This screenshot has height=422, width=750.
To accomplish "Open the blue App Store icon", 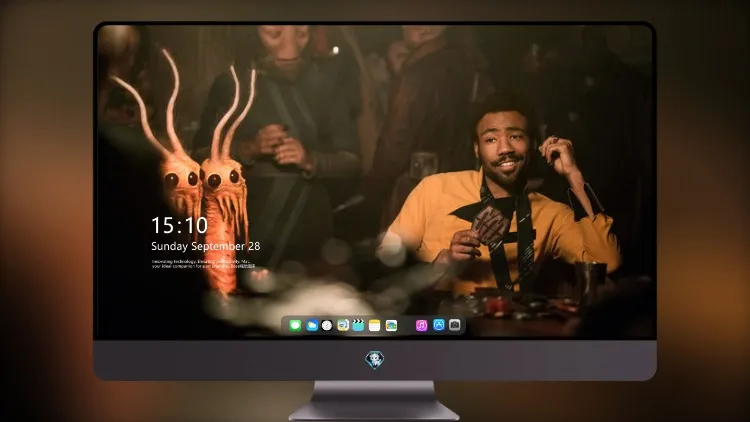I will (x=439, y=325).
